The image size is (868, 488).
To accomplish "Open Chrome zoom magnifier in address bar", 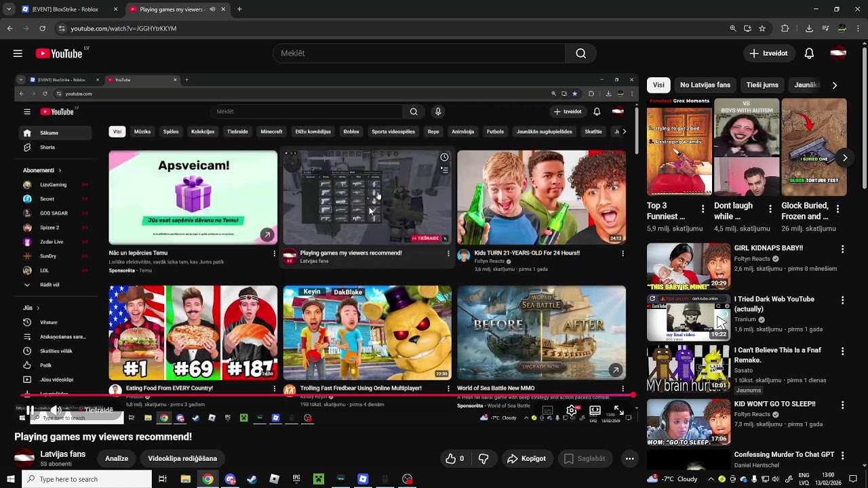I will pyautogui.click(x=732, y=28).
